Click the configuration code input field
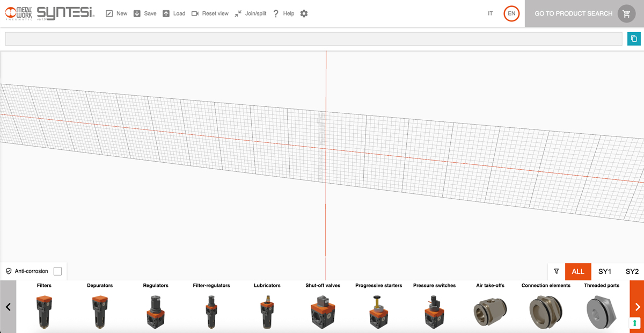 [x=313, y=39]
